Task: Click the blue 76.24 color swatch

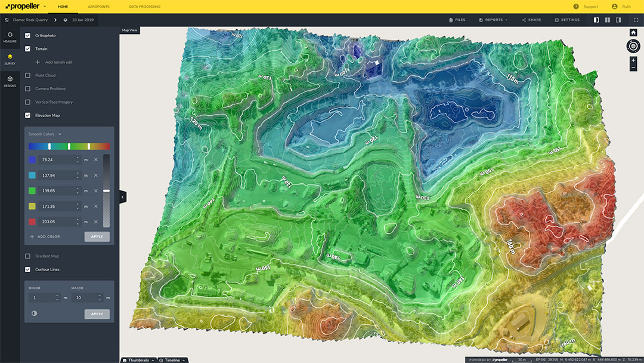Action: point(32,159)
